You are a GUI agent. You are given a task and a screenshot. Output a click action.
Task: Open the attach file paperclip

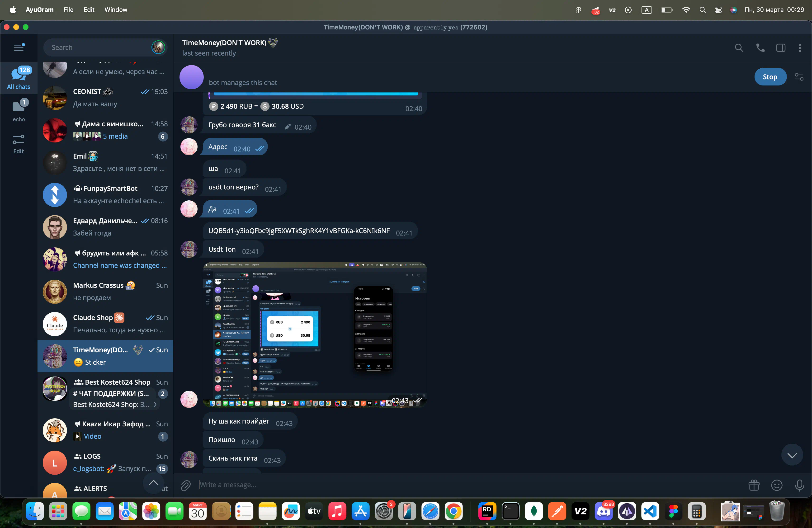click(186, 485)
